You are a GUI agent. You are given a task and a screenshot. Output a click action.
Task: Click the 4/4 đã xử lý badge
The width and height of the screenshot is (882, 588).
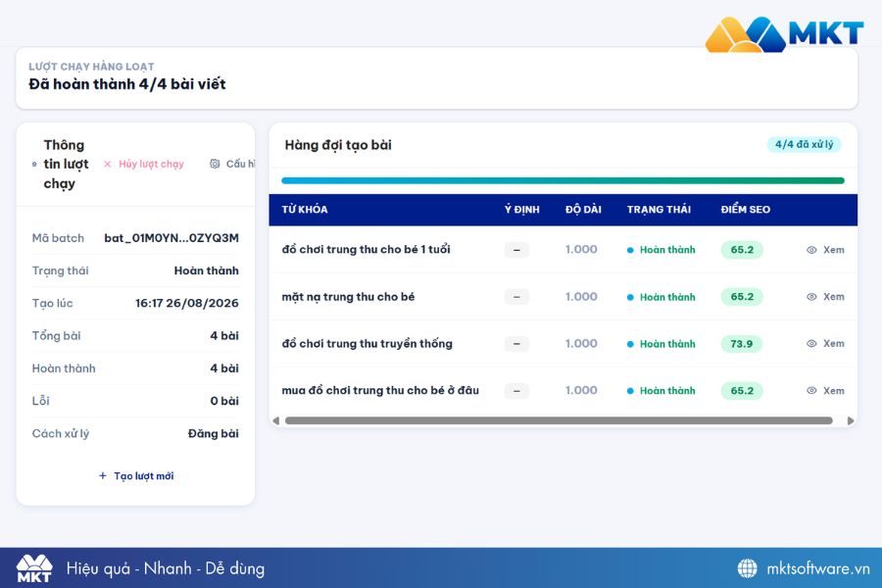pyautogui.click(x=804, y=144)
